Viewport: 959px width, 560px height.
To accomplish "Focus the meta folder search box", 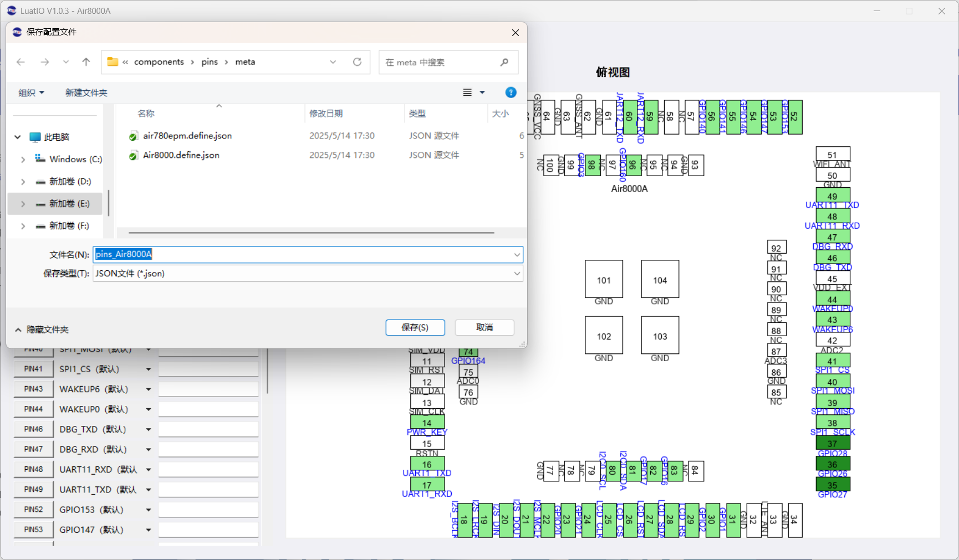I will 448,62.
